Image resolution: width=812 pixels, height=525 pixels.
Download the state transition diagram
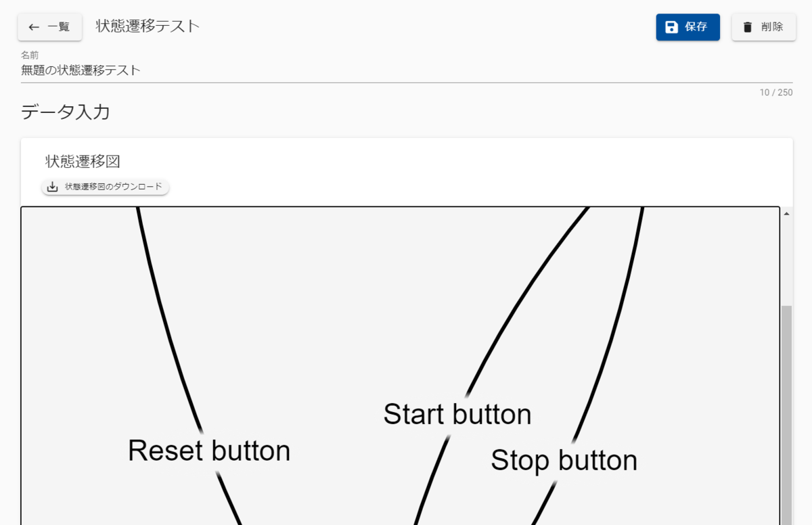pyautogui.click(x=105, y=186)
